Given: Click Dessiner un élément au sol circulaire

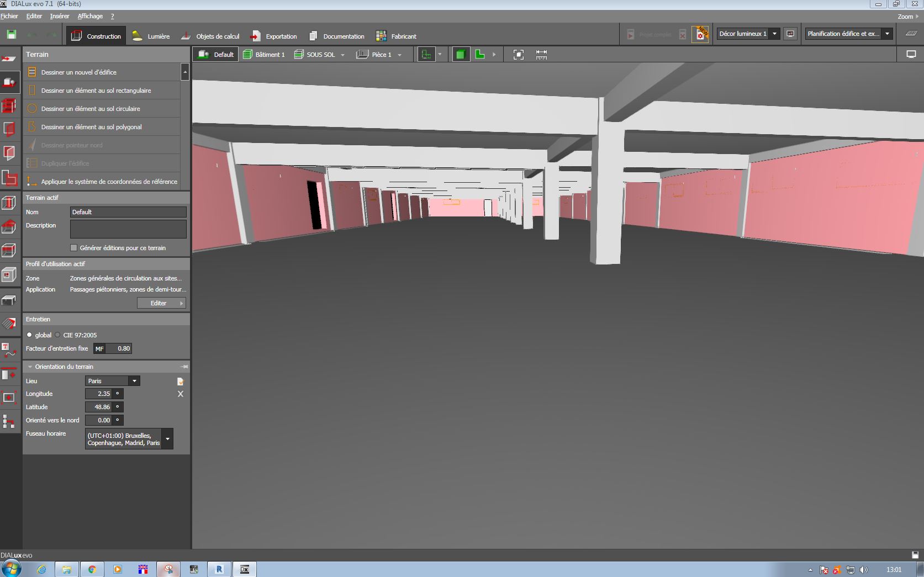Looking at the screenshot, I should point(102,109).
